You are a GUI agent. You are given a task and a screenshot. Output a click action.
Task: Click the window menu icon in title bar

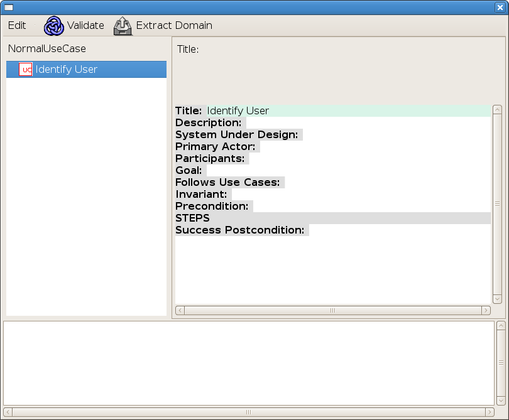[9, 7]
